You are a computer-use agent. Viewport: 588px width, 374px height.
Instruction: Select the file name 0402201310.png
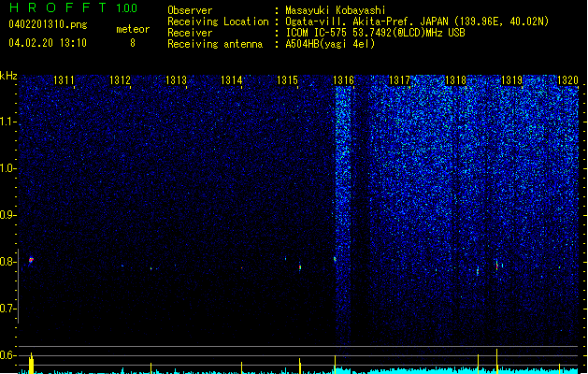point(48,25)
